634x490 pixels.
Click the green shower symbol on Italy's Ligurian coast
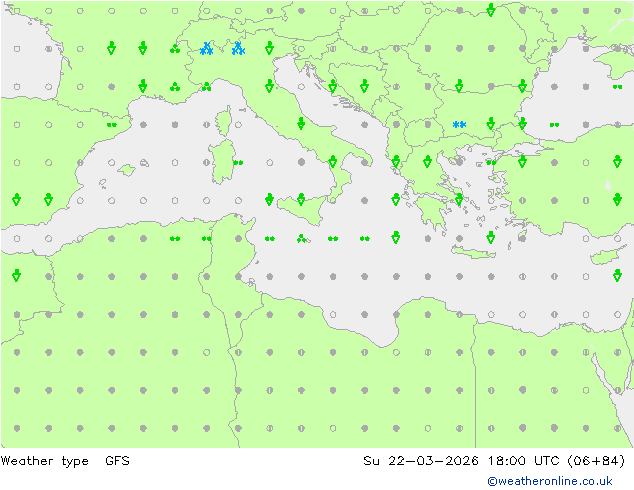[x=207, y=87]
